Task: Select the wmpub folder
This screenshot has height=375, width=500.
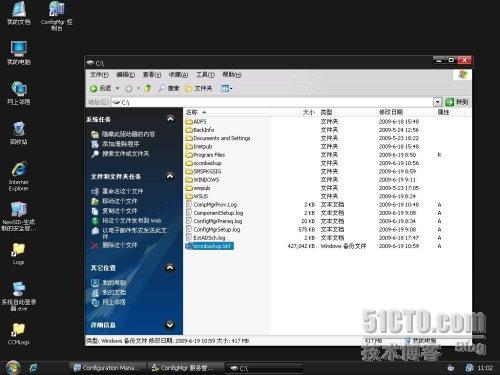Action: 198,188
